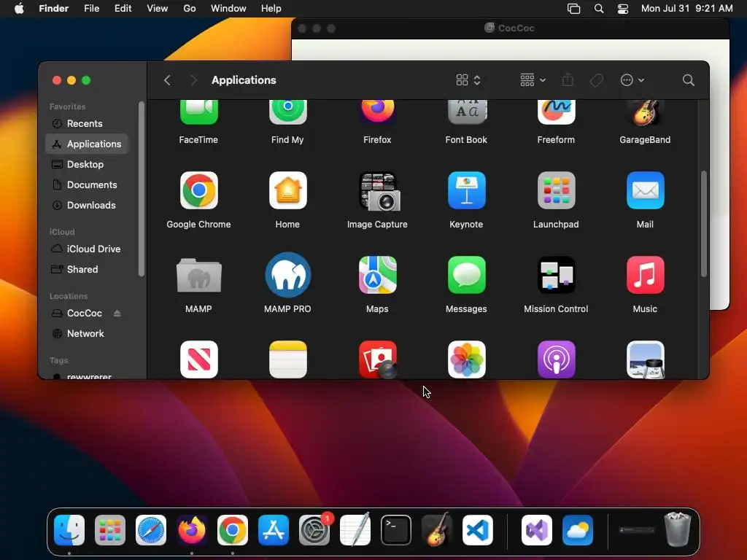The height and width of the screenshot is (560, 747).
Task: Open Shared in the sidebar
Action: coord(87,270)
